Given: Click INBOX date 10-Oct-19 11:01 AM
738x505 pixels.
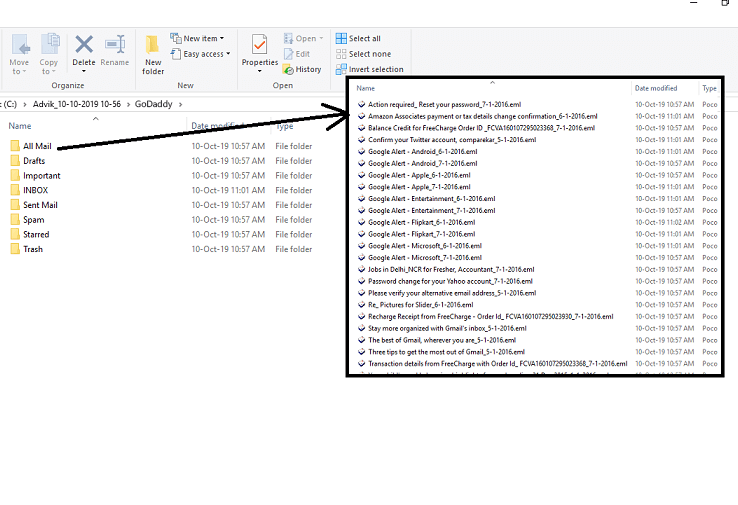Looking at the screenshot, I should pyautogui.click(x=228, y=190).
